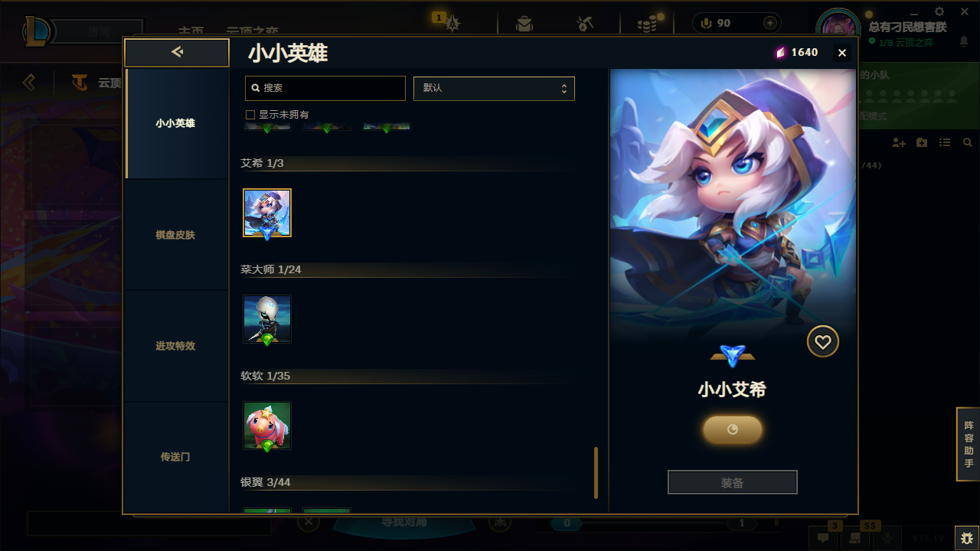Open the 阵容助手 side panel

[x=969, y=445]
